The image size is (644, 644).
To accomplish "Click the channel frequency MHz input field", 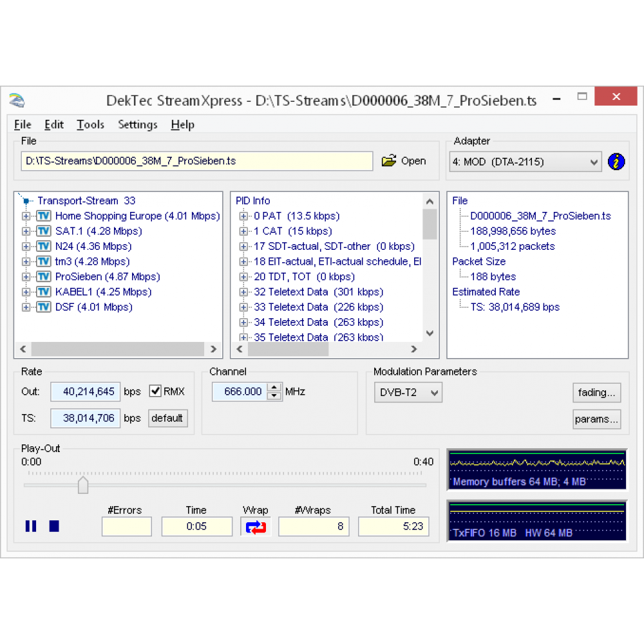I will 239,392.
